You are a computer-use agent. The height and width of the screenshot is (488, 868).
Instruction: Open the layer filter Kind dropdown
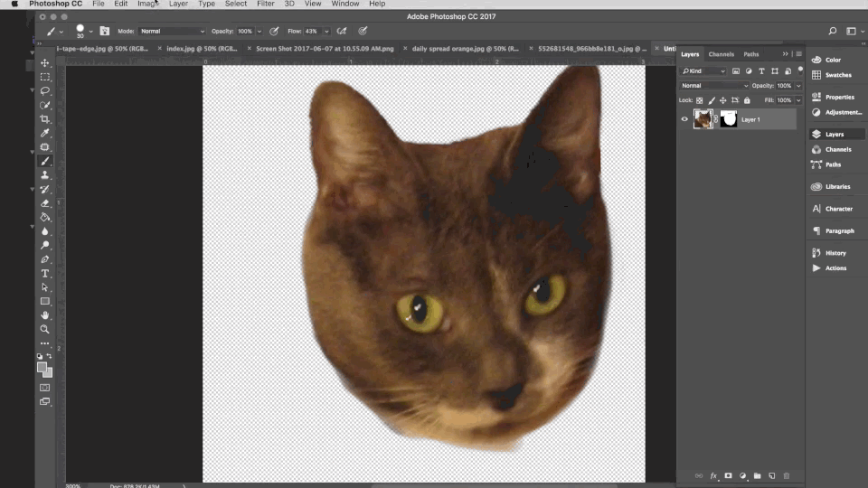[x=703, y=70]
